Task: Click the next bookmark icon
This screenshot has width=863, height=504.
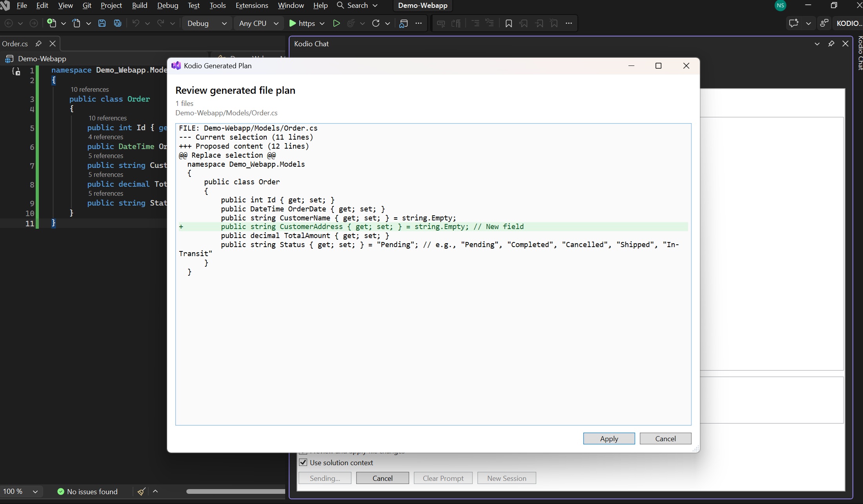Action: 539,23
